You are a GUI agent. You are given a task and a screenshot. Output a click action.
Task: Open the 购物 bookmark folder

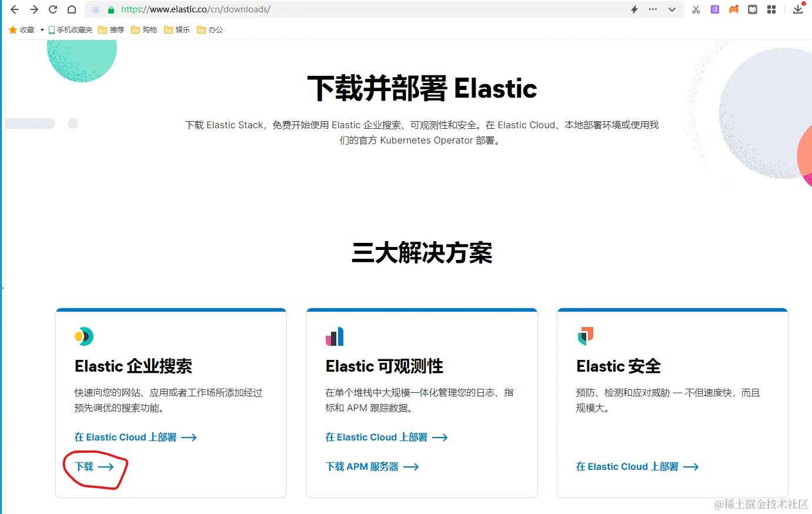tap(144, 30)
